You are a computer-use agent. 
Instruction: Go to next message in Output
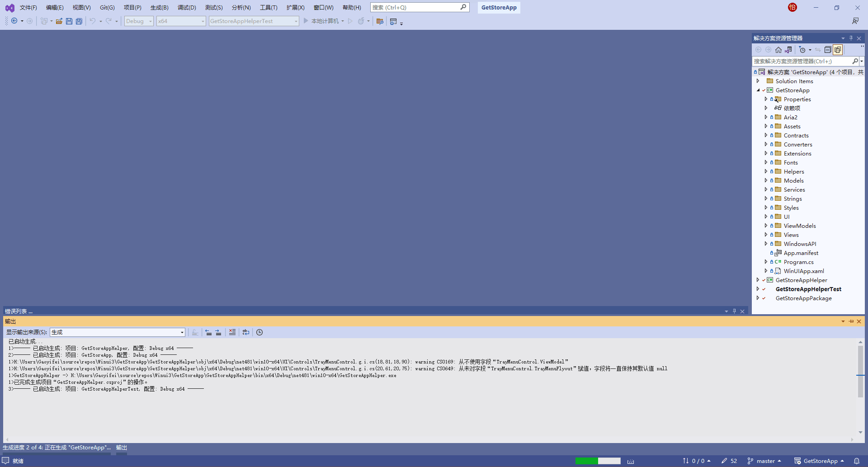pos(218,332)
